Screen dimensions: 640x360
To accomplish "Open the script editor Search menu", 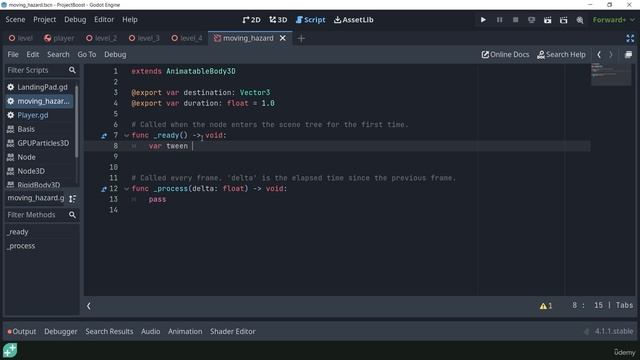I will pyautogui.click(x=58, y=55).
